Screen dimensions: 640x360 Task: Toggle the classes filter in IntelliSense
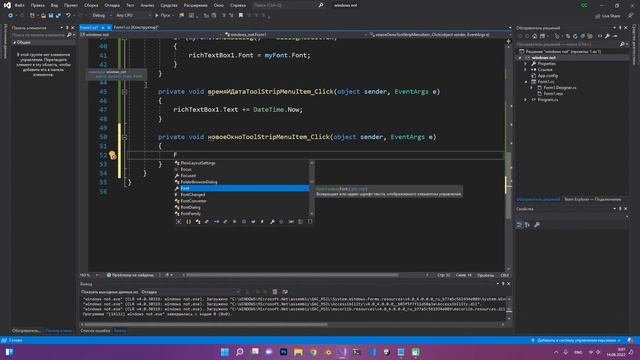(x=198, y=222)
